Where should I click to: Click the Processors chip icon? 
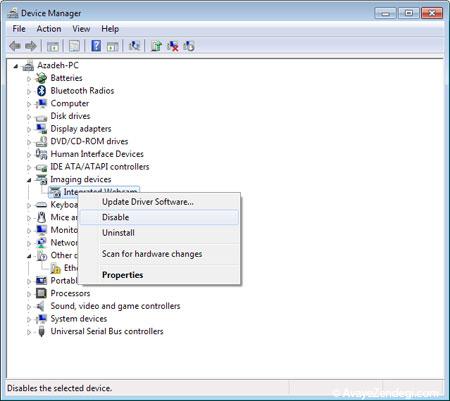[x=41, y=293]
